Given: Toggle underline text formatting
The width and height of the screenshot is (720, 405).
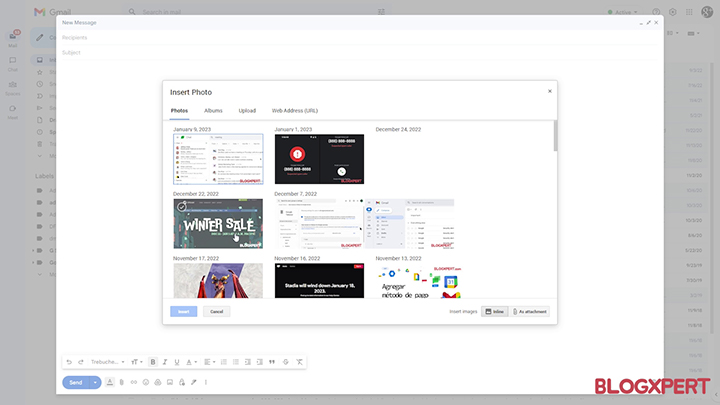Looking at the screenshot, I should pyautogui.click(x=177, y=362).
